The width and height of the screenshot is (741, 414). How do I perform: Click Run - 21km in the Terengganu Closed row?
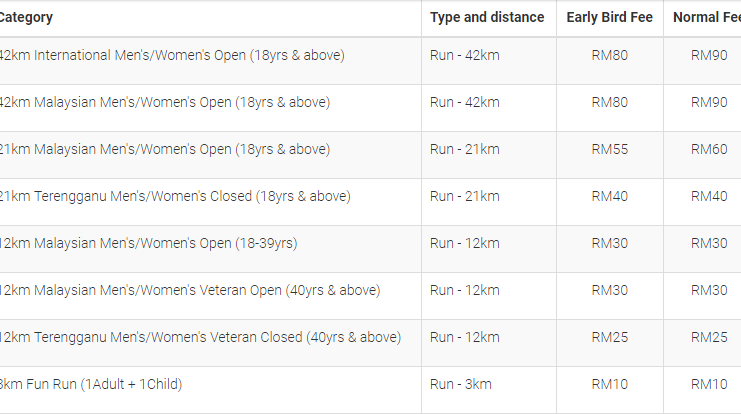click(x=465, y=196)
